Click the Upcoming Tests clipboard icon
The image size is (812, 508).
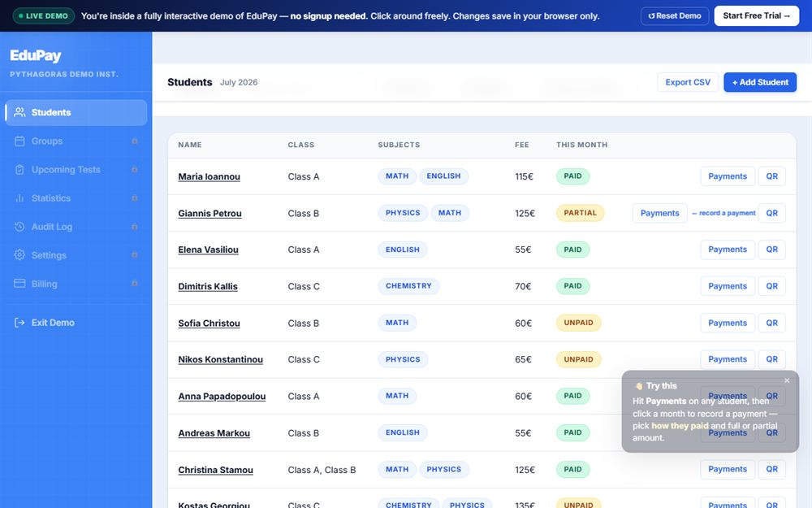coord(19,170)
